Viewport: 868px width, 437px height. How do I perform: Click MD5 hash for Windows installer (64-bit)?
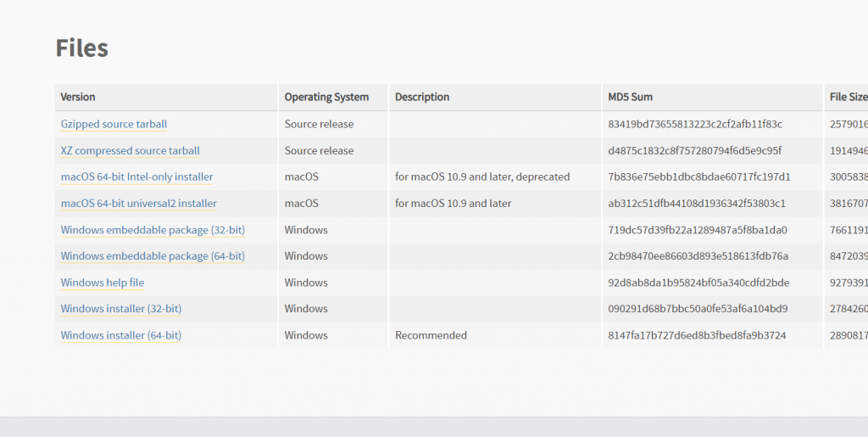697,335
